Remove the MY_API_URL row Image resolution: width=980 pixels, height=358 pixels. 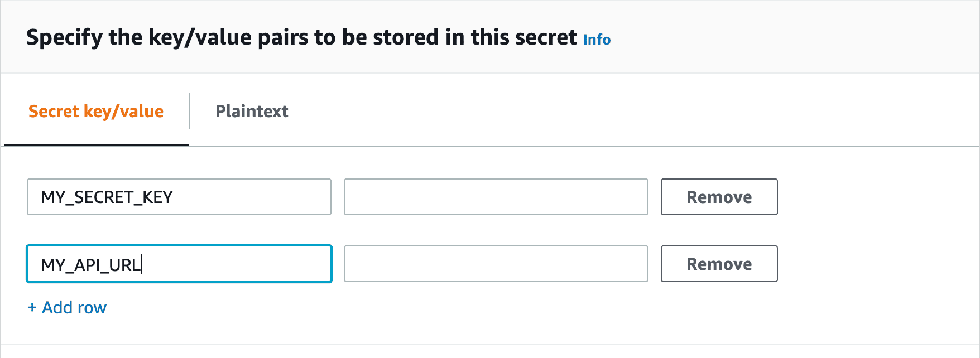click(719, 264)
